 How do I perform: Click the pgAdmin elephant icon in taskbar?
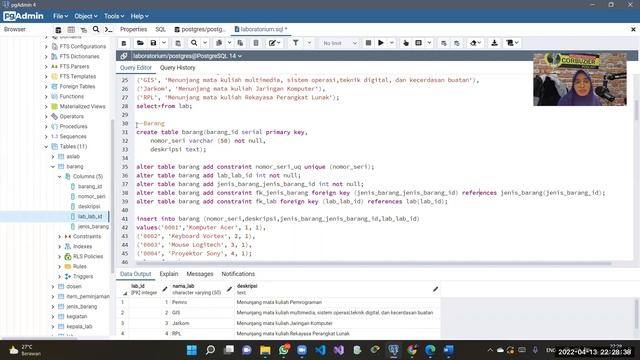[393, 350]
